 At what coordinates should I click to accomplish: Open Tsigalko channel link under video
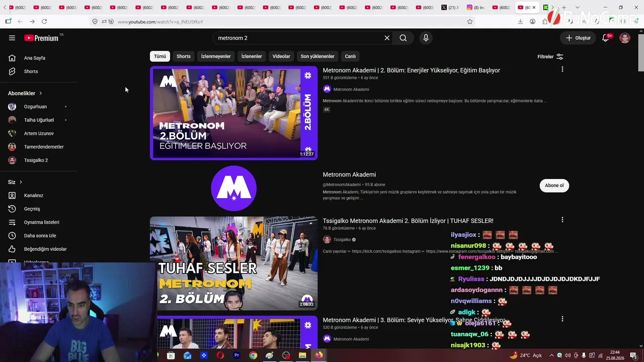coord(342,240)
